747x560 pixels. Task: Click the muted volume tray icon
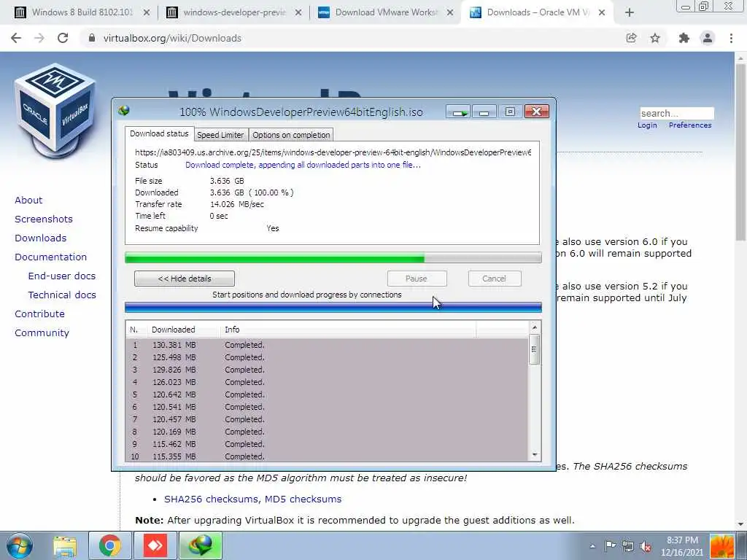tap(646, 546)
